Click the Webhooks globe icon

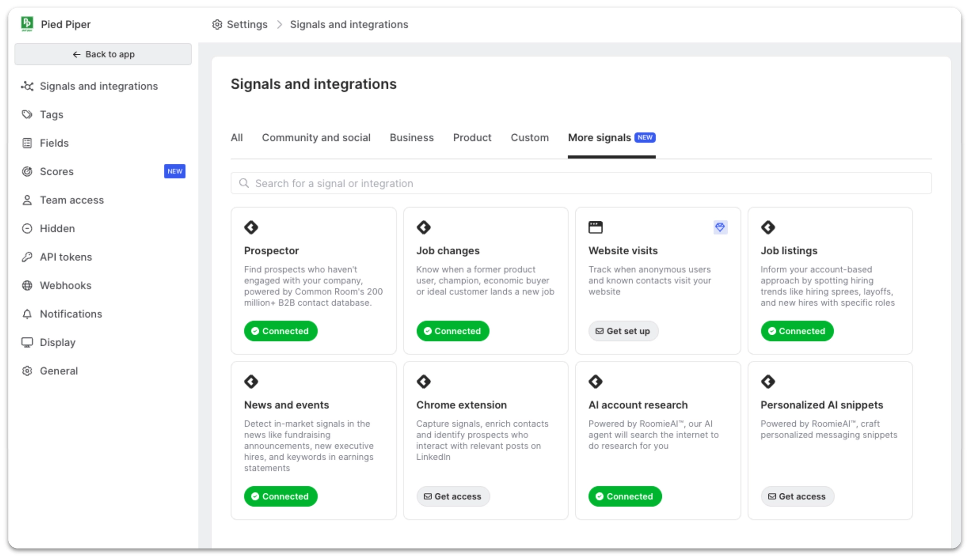pos(27,285)
